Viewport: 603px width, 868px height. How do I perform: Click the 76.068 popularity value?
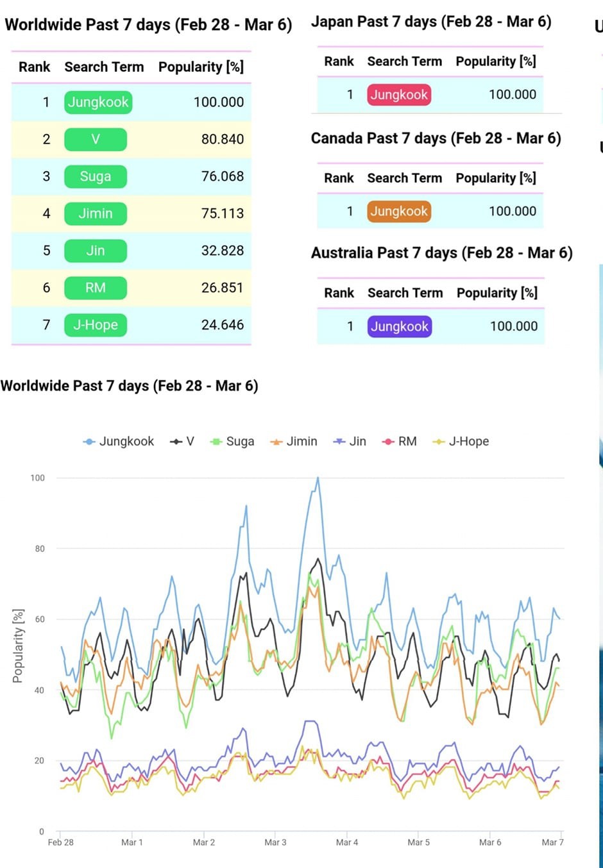tap(223, 176)
